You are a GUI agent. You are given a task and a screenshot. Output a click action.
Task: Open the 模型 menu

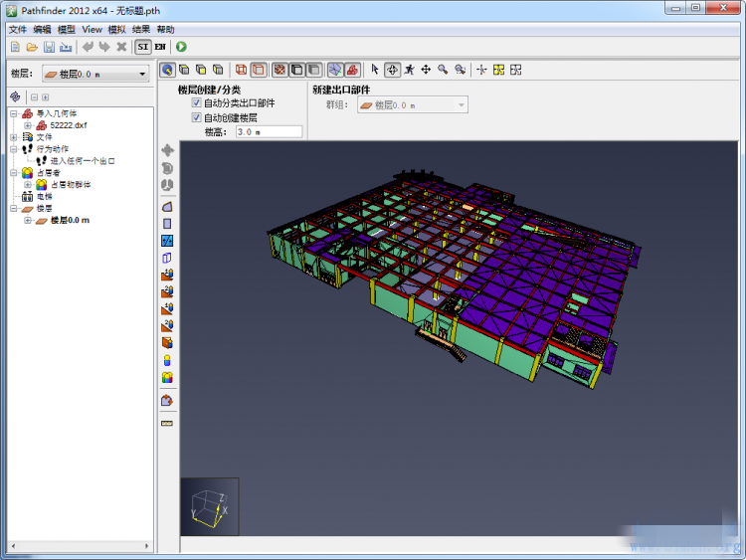click(67, 30)
